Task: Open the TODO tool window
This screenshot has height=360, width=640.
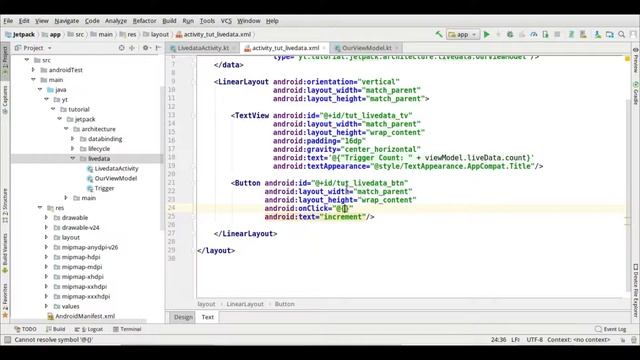Action: tap(25, 329)
